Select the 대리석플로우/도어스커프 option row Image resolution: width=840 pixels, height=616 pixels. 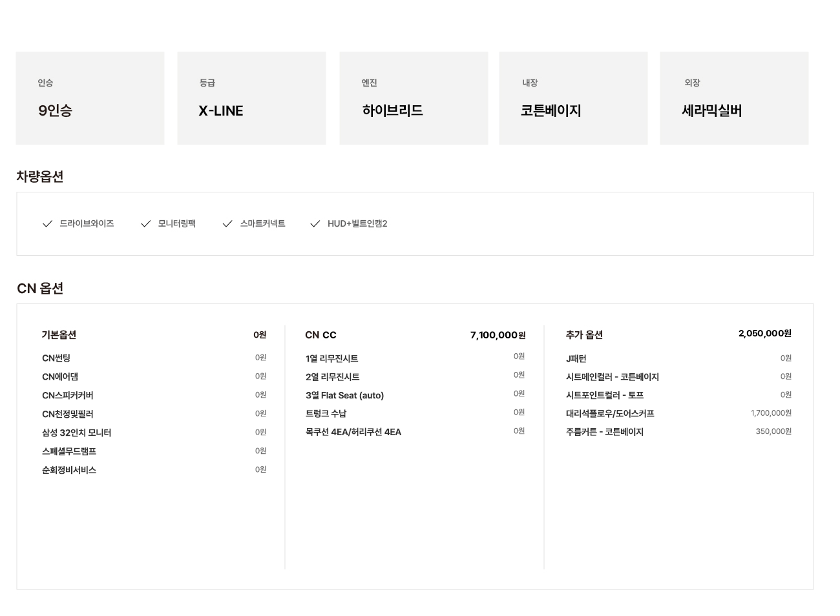pyautogui.click(x=678, y=413)
